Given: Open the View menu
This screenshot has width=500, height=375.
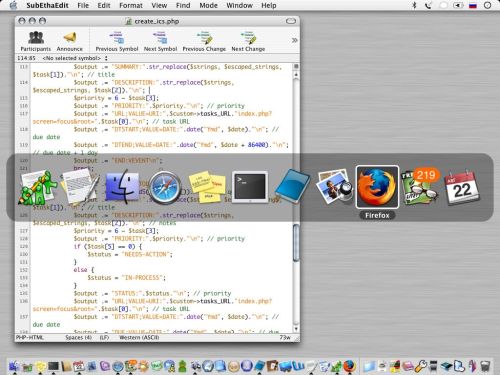Looking at the screenshot, I should click(x=159, y=5).
